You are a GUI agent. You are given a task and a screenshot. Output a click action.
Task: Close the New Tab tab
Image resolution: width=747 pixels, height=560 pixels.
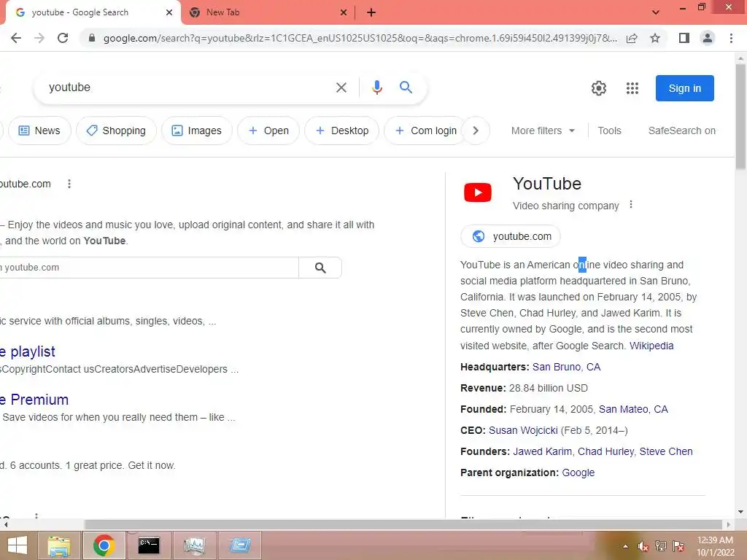point(344,12)
